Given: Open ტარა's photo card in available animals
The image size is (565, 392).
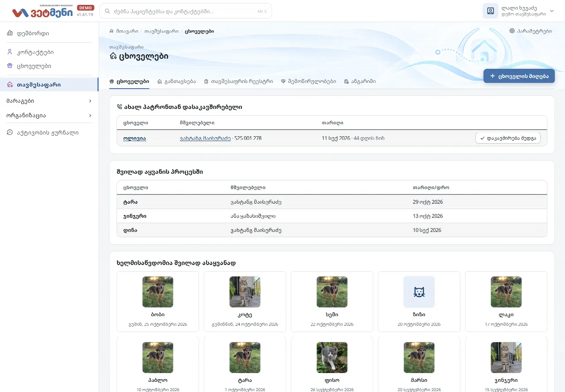Looking at the screenshot, I should click(x=245, y=365).
